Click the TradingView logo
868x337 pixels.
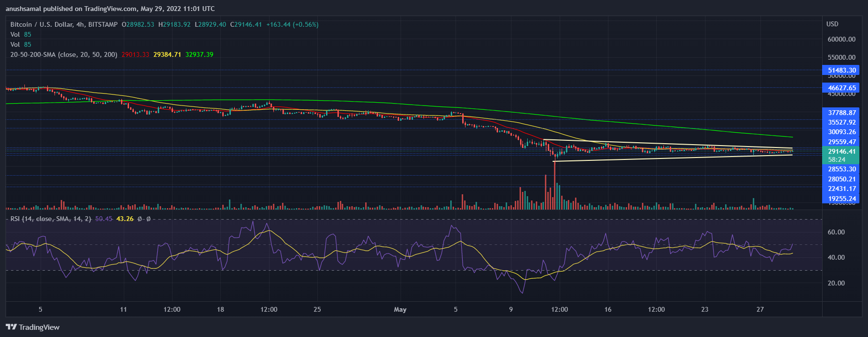coord(33,327)
